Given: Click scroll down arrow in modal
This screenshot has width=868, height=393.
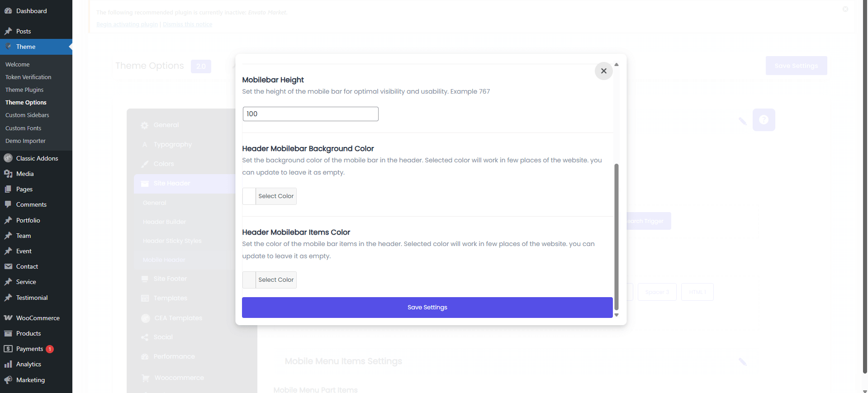Looking at the screenshot, I should pyautogui.click(x=616, y=315).
